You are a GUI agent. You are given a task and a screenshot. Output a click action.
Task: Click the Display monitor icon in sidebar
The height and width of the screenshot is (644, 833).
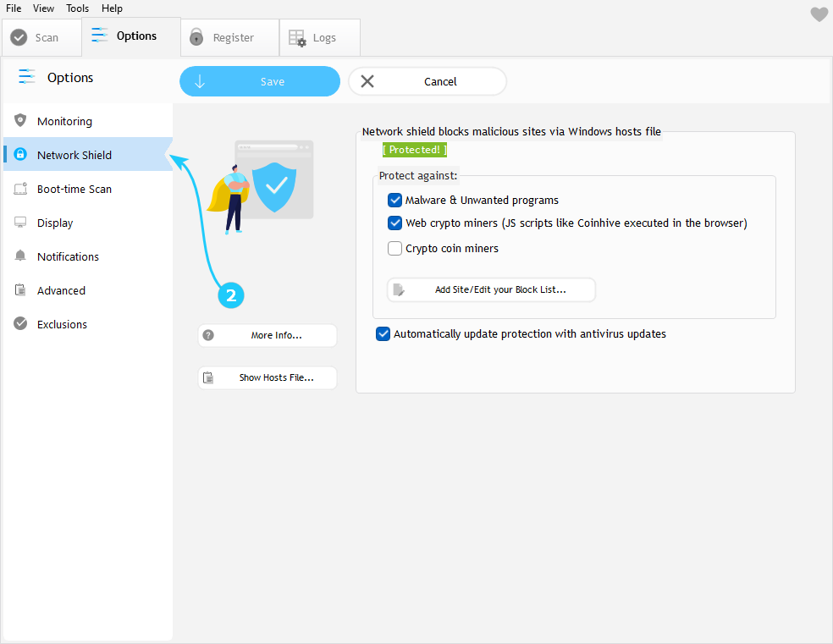tap(20, 223)
